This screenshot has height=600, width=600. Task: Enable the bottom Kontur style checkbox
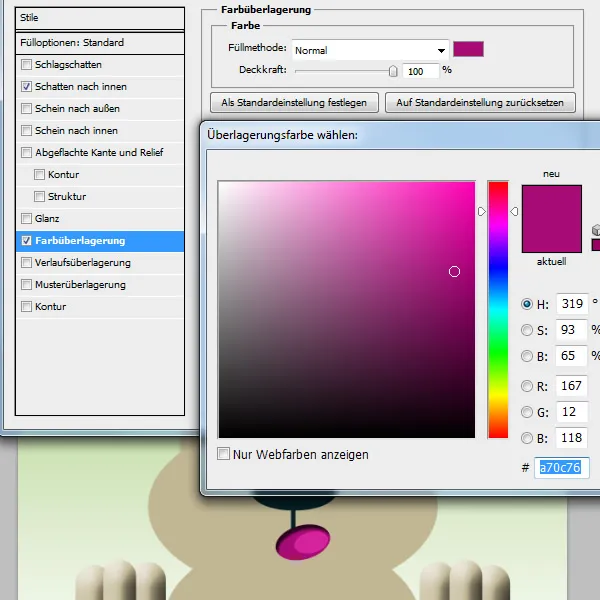coord(26,307)
